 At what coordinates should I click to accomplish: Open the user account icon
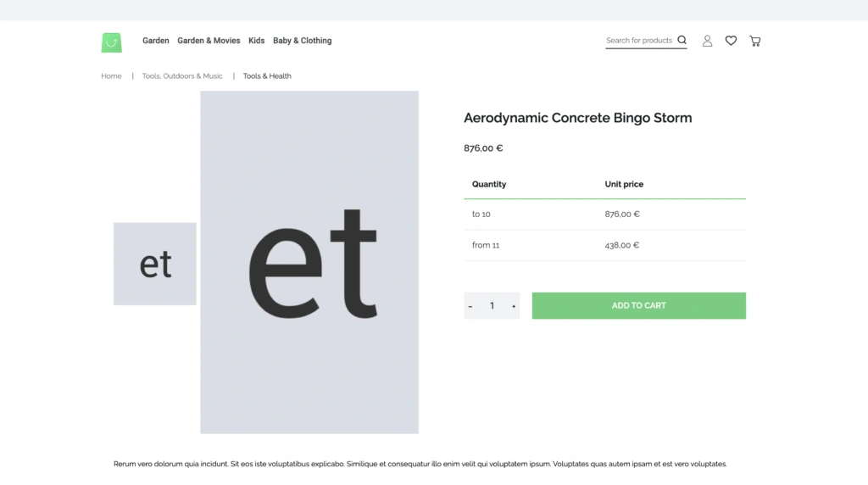(707, 41)
